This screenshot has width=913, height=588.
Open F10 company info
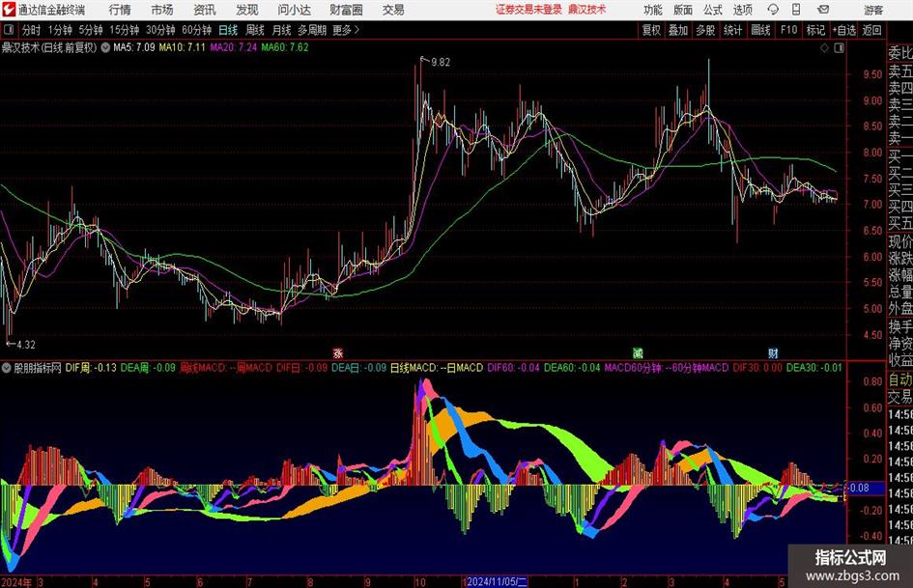tap(789, 30)
